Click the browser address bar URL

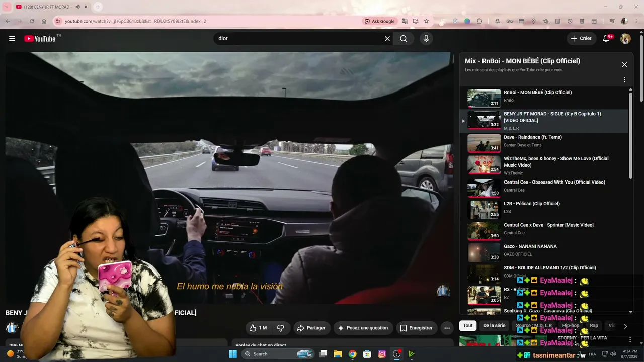[135, 21]
